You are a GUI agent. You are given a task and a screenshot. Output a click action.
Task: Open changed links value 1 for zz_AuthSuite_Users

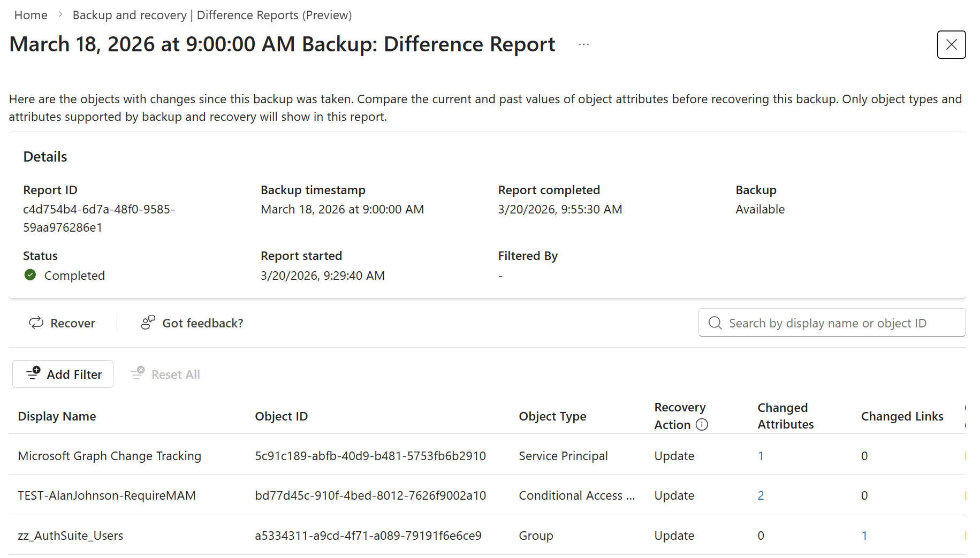(x=864, y=535)
